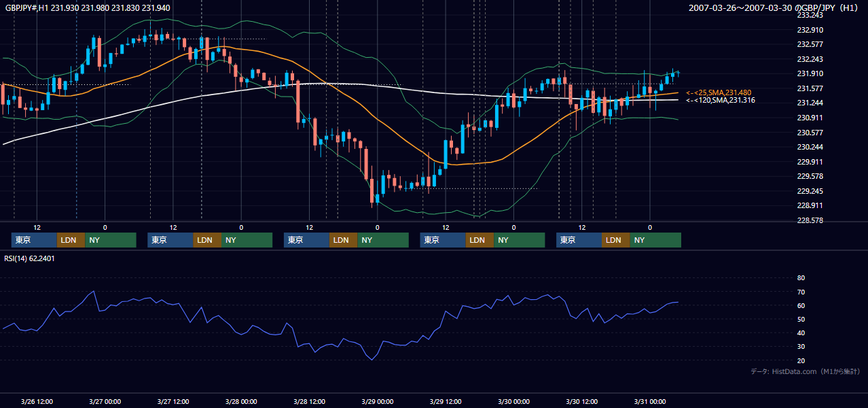This screenshot has height=408, width=868.
Task: Select the 3/30 00:00 time axis label
Action: pyautogui.click(x=513, y=401)
